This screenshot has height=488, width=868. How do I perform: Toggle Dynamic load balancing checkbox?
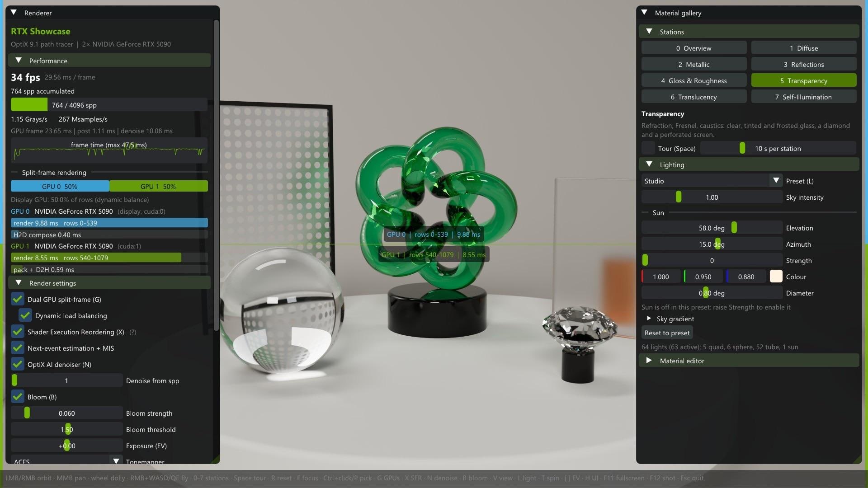pyautogui.click(x=25, y=315)
